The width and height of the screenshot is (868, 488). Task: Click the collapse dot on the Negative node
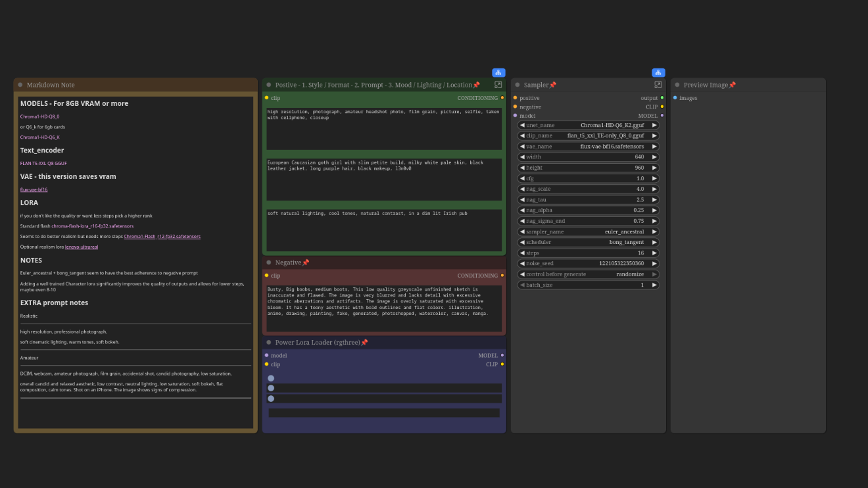[x=268, y=262]
